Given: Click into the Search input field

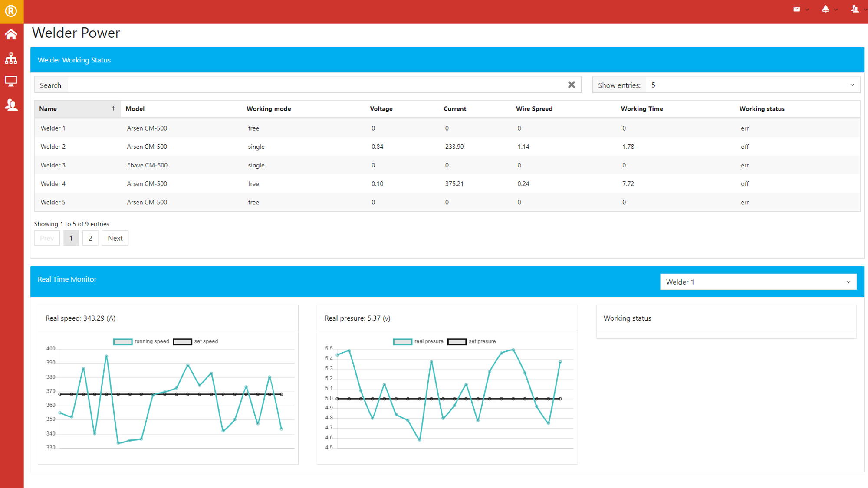Looking at the screenshot, I should pos(316,85).
